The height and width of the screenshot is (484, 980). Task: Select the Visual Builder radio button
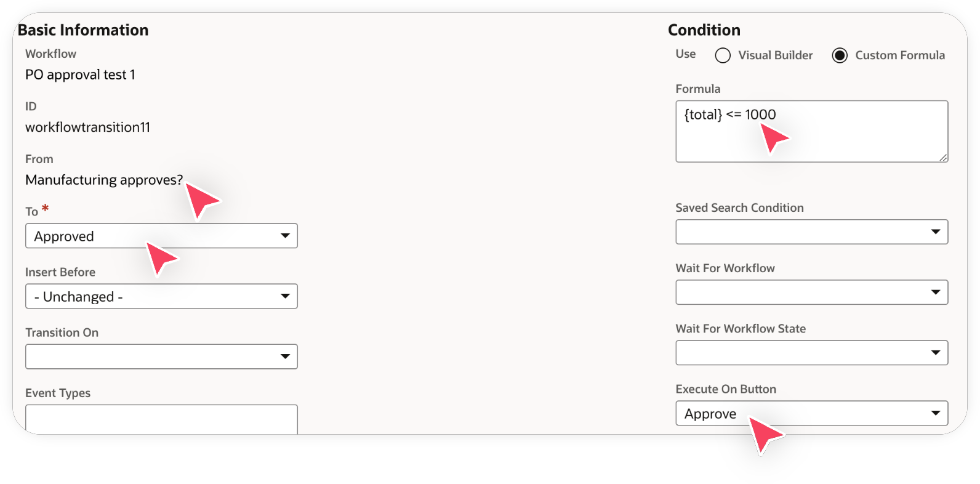[722, 55]
